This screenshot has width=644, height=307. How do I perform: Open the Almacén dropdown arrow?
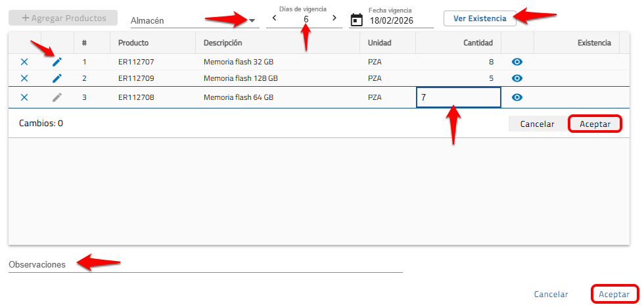click(252, 20)
